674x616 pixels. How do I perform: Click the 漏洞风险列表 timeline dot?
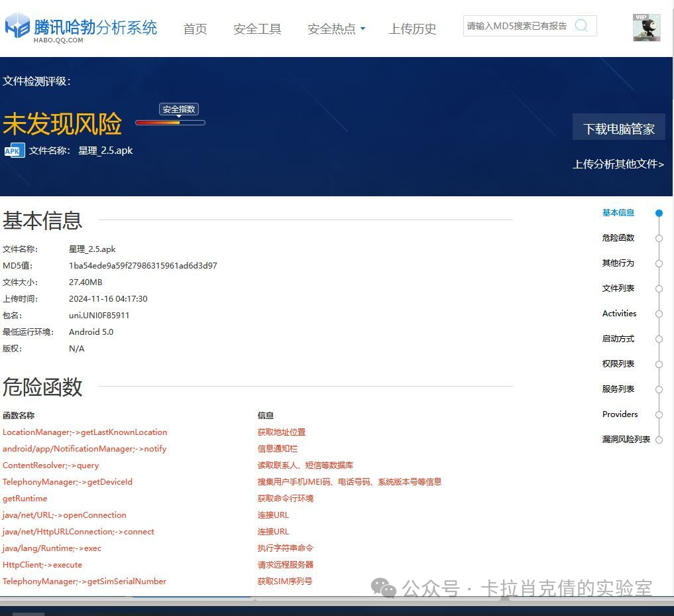[659, 440]
